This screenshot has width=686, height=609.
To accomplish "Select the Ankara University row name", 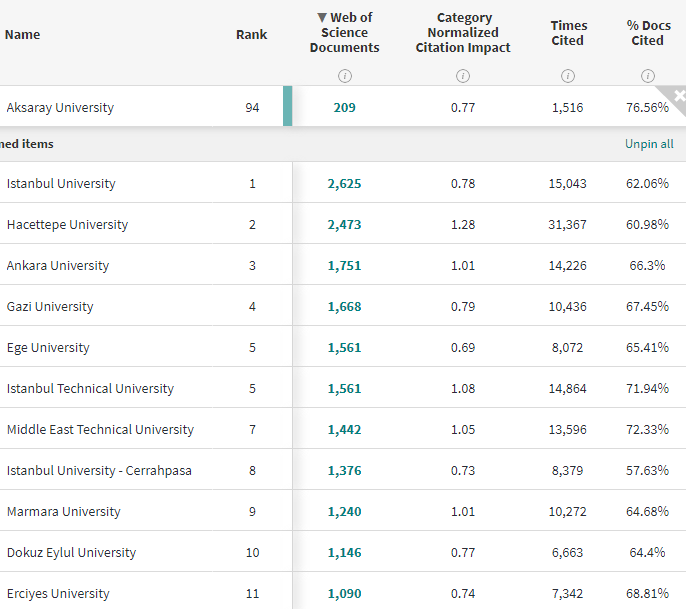I will tap(58, 266).
